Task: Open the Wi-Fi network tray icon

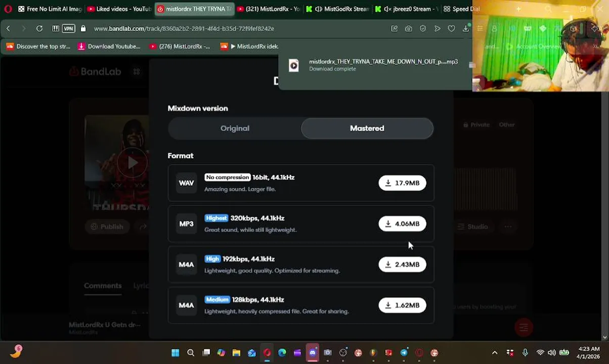Action: 540,353
